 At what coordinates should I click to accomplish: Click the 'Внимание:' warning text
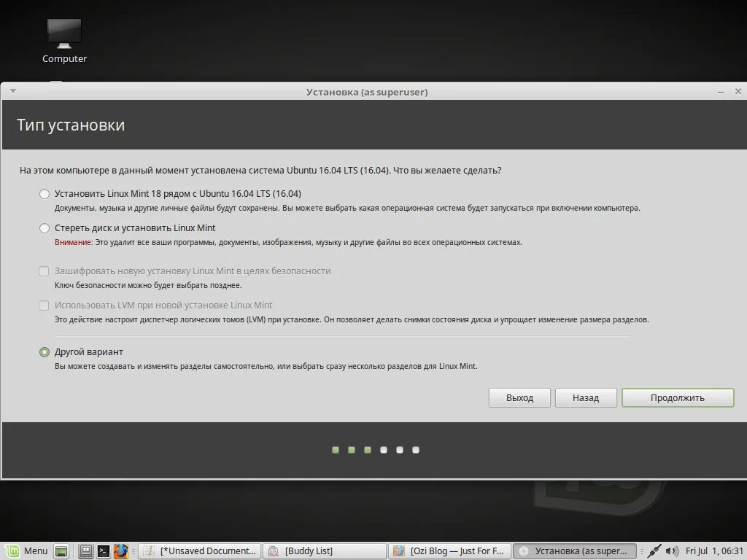click(74, 242)
